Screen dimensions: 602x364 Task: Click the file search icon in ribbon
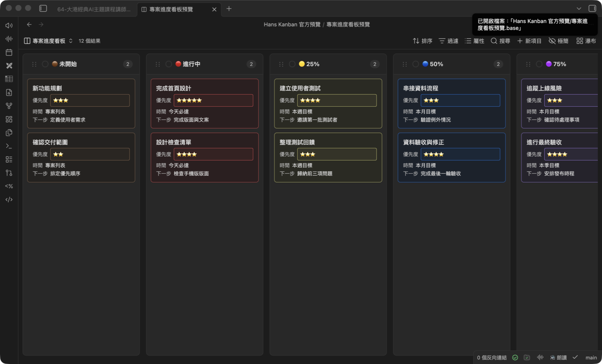pos(9,92)
